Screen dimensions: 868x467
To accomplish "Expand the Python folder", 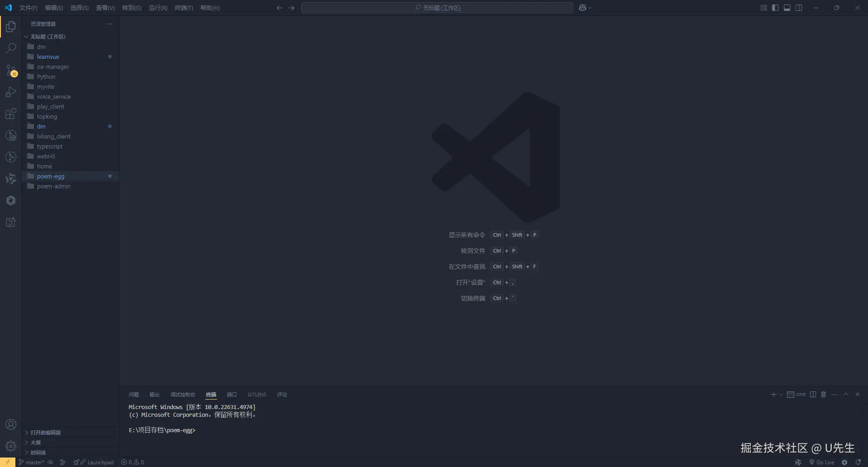I will pos(71,77).
